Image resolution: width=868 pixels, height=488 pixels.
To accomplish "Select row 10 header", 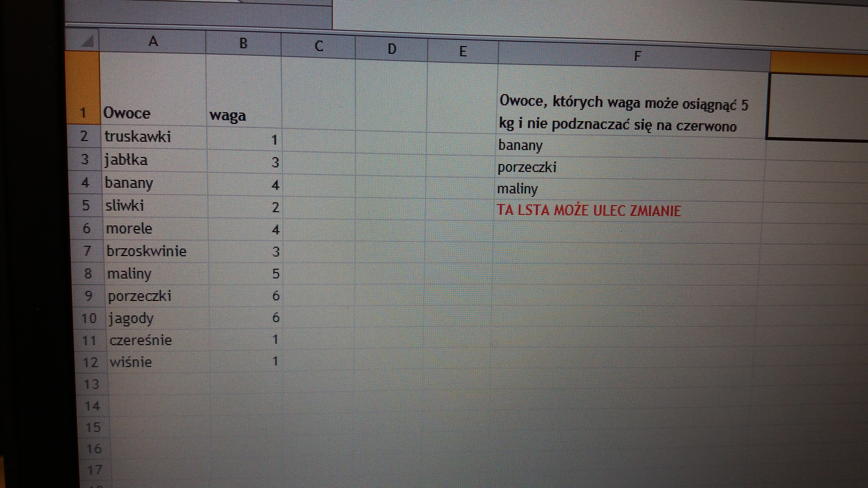I will [89, 318].
